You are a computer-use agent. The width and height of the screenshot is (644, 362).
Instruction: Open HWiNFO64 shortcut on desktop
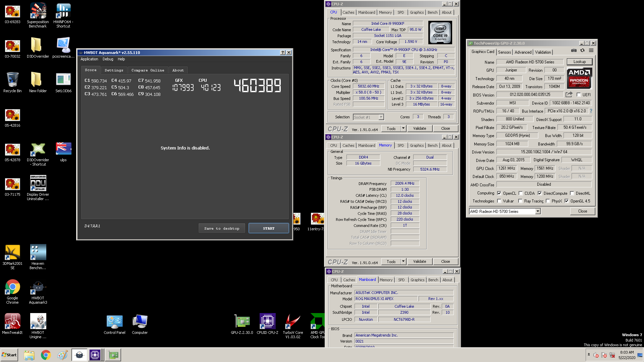[x=63, y=15]
